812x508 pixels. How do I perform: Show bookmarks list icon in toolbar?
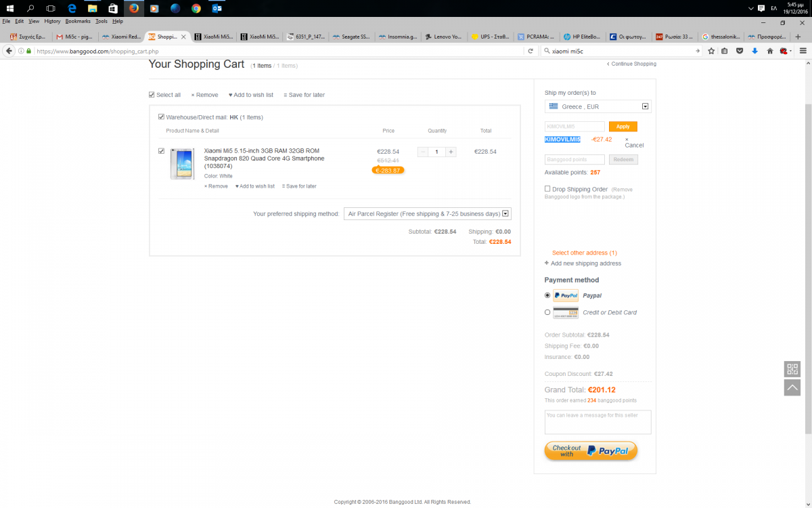pos(725,51)
